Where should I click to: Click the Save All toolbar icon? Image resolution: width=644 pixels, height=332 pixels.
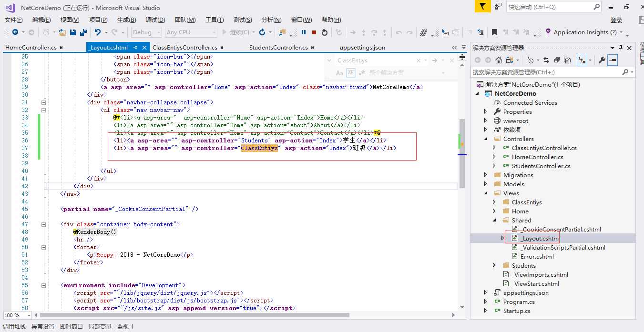click(83, 32)
